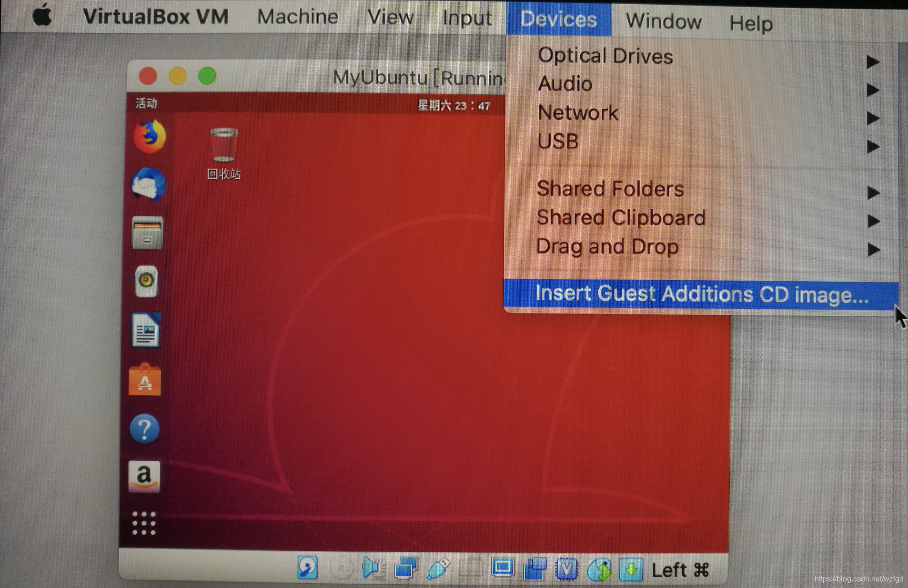Expand the USB submenu arrow
The image size is (908, 588).
pos(873,146)
